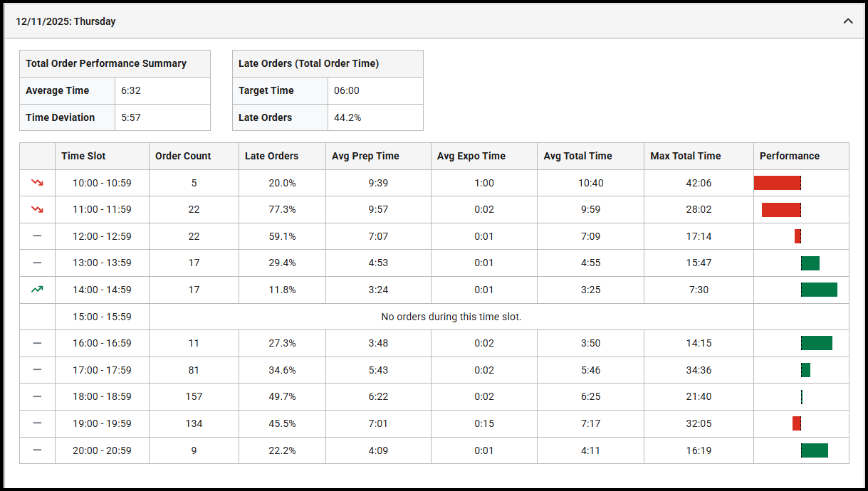Viewport: 868px width, 491px height.
Task: Click the red performance bar for 11:00 - 11:59
Action: coord(781,210)
